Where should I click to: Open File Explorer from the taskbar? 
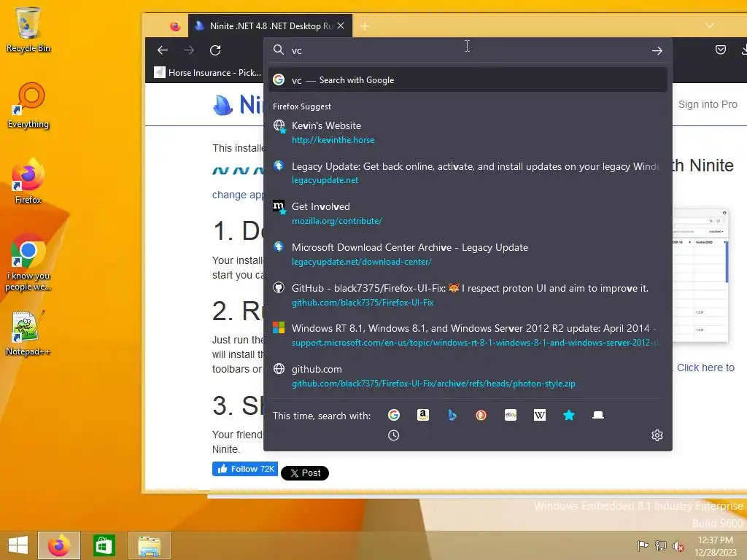pyautogui.click(x=149, y=545)
